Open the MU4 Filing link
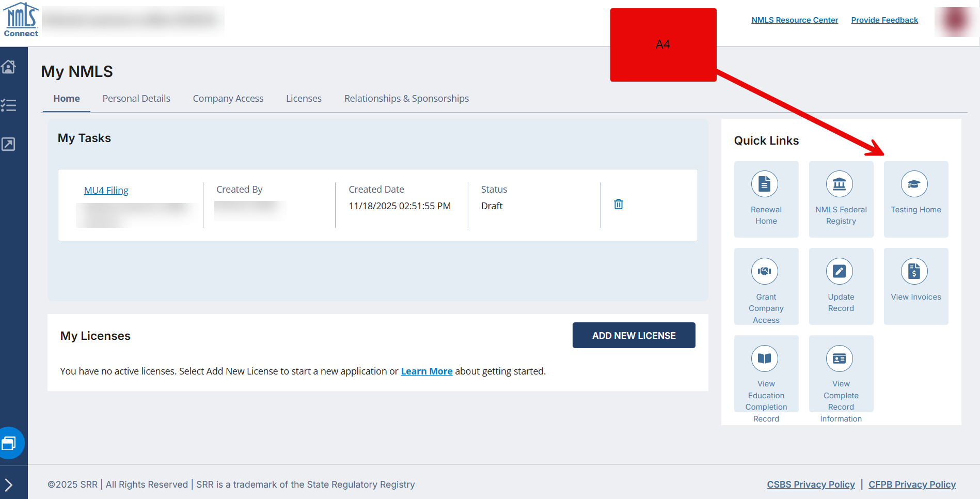980x499 pixels. (106, 191)
